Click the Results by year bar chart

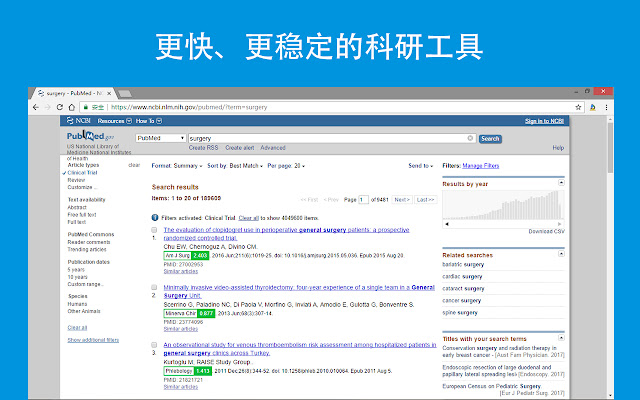[503, 205]
